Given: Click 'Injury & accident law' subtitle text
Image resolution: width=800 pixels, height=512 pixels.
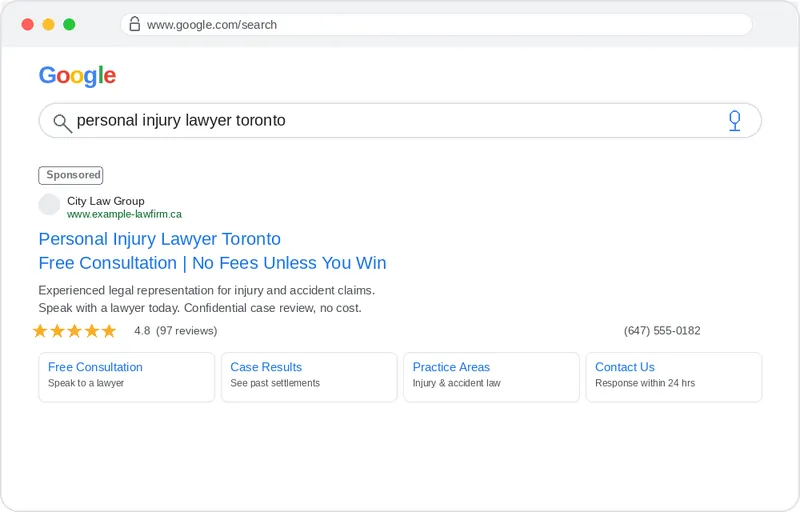Looking at the screenshot, I should click(457, 383).
